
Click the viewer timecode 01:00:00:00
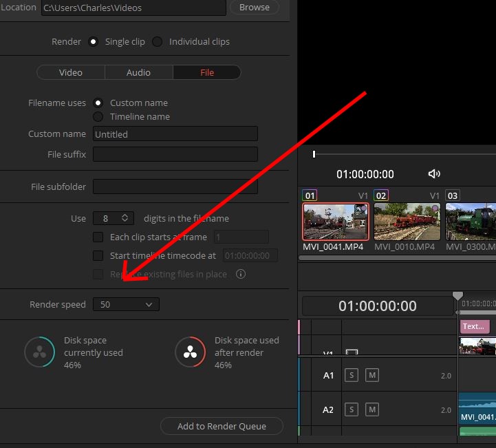tap(365, 174)
